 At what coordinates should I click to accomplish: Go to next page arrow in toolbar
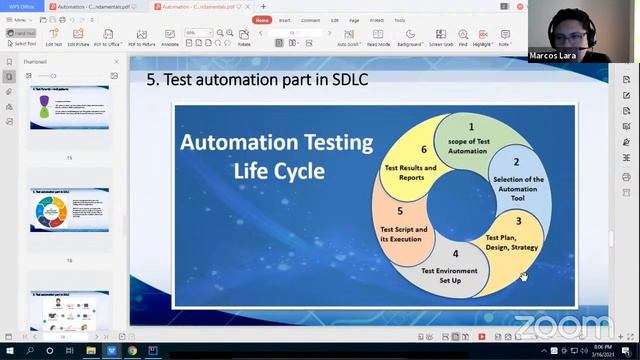(x=329, y=33)
